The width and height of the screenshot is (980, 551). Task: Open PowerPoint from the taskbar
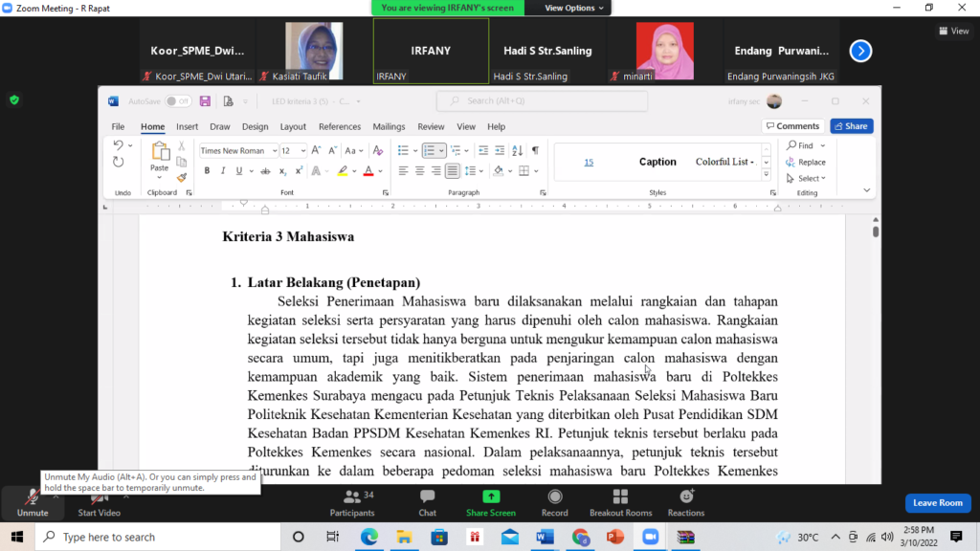click(x=615, y=537)
